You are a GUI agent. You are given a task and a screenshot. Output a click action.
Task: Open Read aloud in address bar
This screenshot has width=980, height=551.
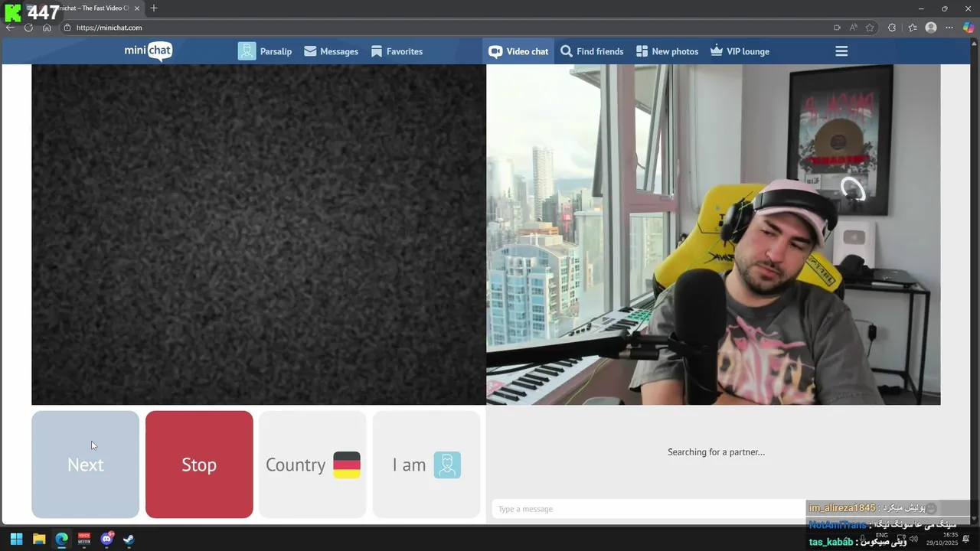(x=853, y=28)
